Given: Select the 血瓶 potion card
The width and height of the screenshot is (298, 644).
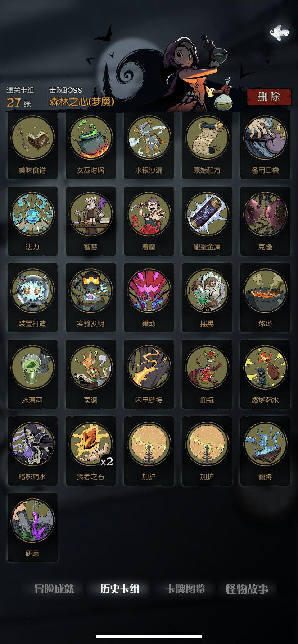Looking at the screenshot, I should [207, 374].
